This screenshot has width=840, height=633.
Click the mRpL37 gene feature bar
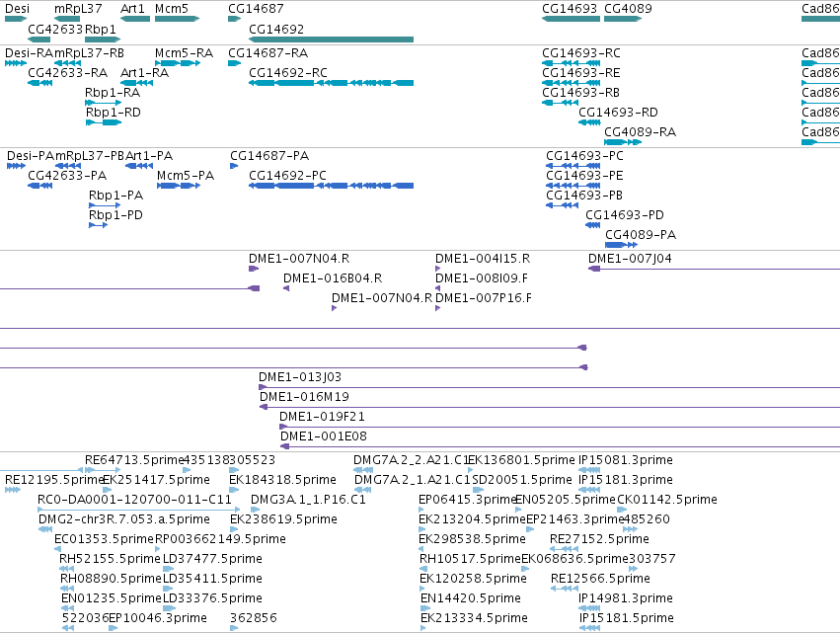[x=67, y=19]
